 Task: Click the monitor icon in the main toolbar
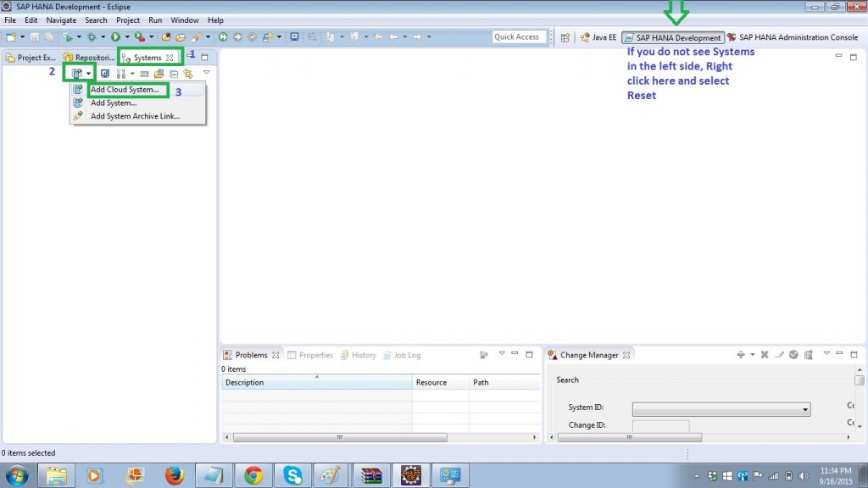pyautogui.click(x=294, y=37)
